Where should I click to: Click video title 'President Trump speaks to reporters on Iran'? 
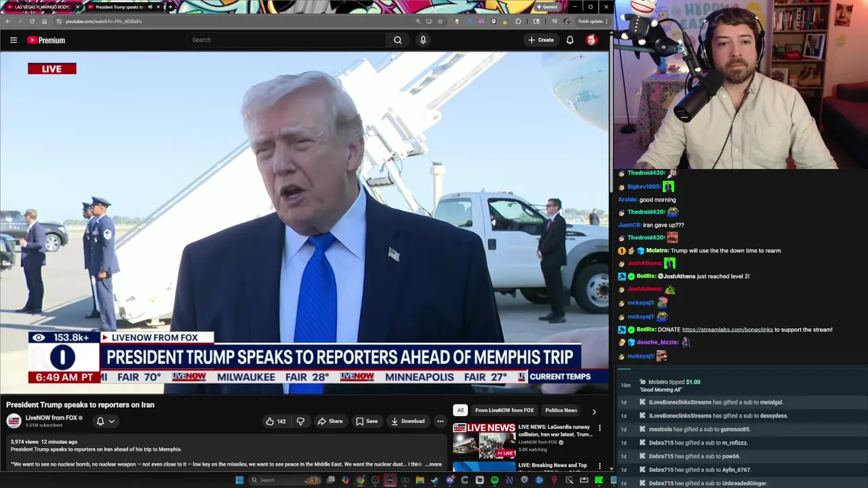[80, 405]
